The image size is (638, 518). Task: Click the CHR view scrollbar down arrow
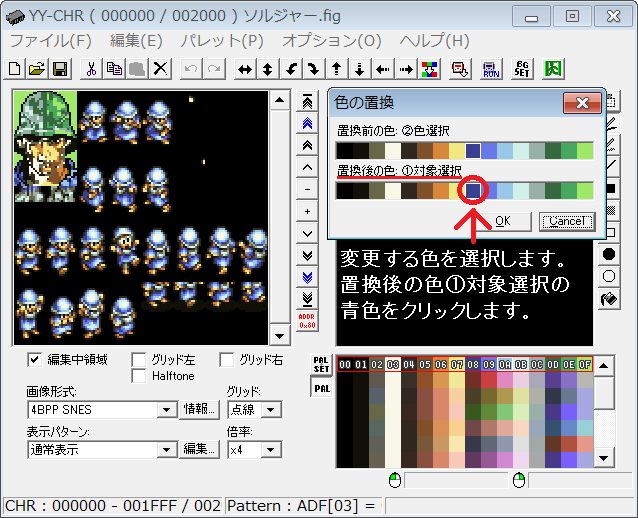click(x=280, y=336)
